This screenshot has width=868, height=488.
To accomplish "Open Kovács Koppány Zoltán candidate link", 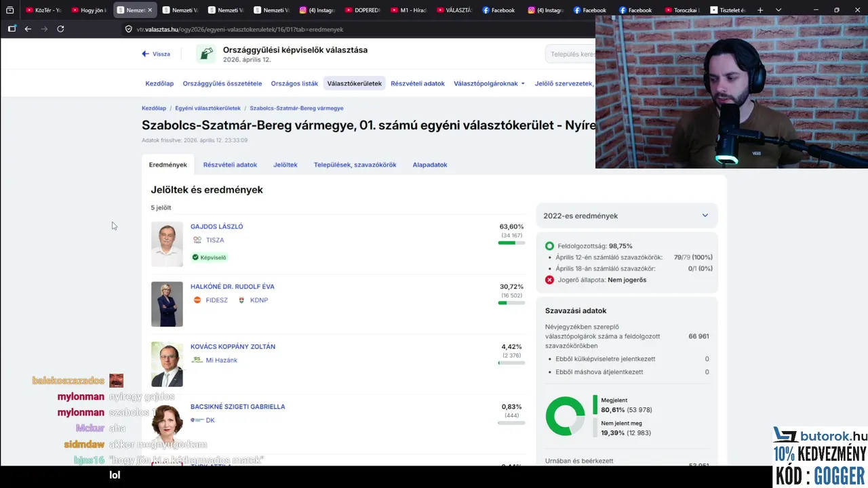I will tap(233, 346).
